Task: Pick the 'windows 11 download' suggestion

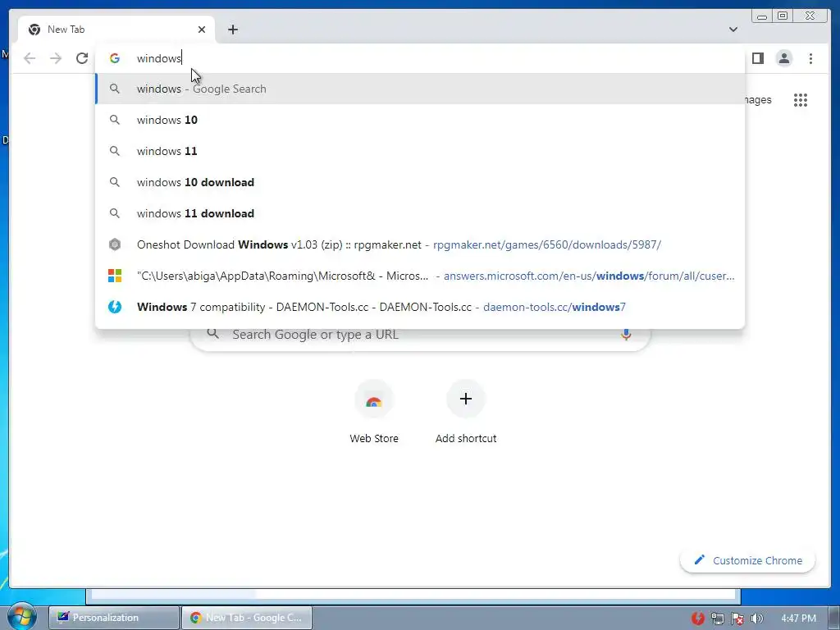Action: (420, 213)
